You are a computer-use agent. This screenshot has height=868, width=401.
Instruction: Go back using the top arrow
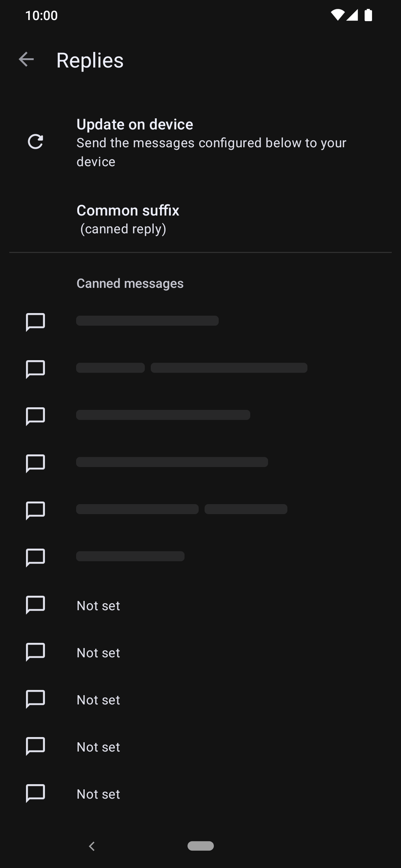(26, 60)
